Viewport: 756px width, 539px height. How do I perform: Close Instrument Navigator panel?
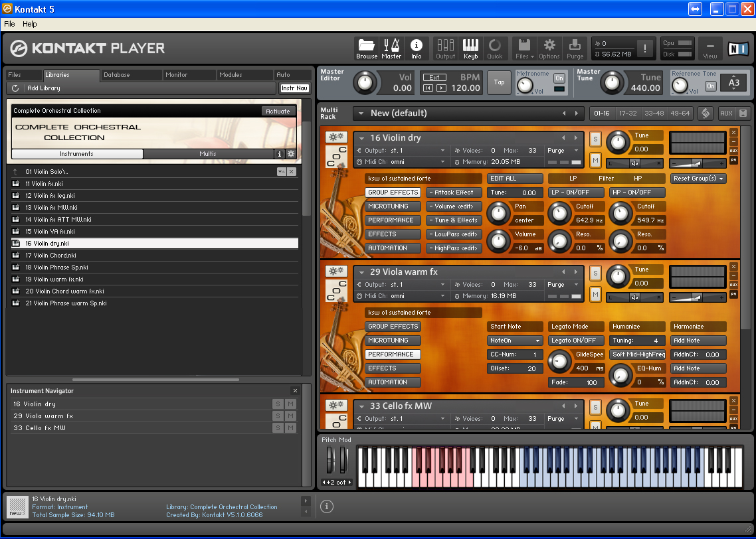tap(295, 391)
